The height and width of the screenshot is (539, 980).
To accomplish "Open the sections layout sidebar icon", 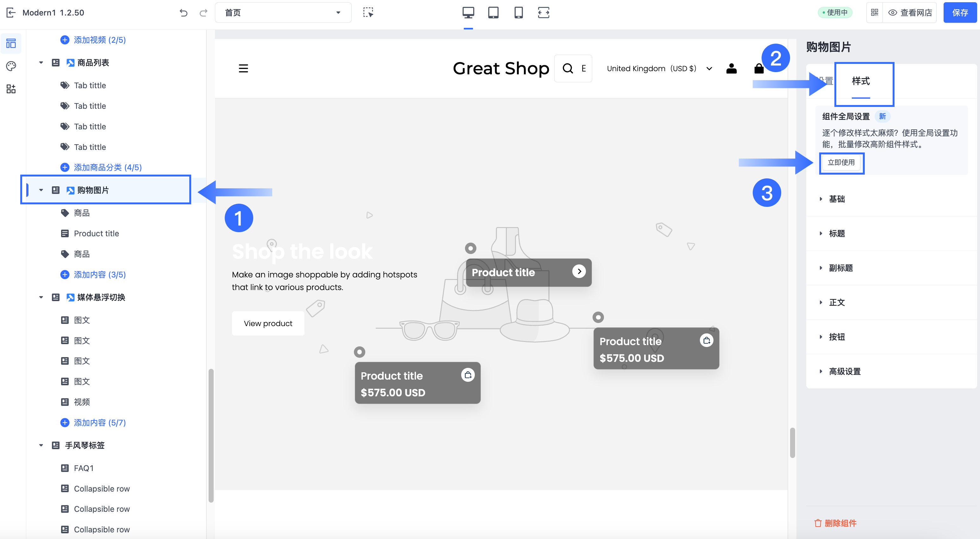I will [11, 43].
